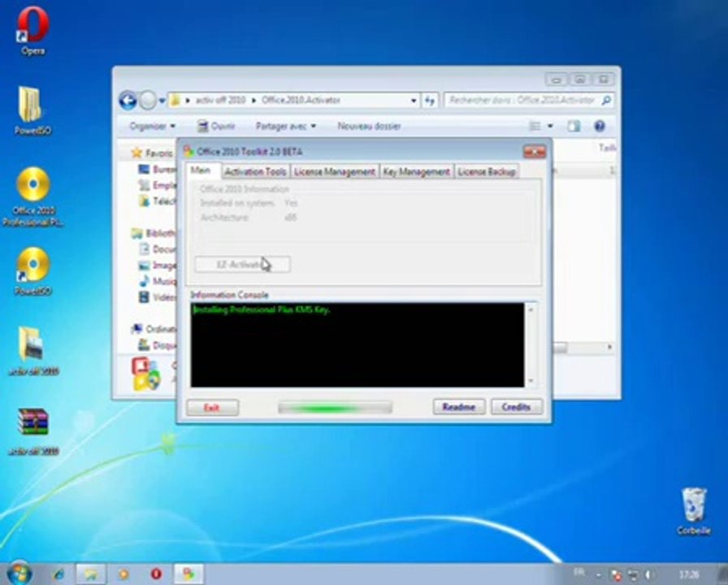Click the red-flagged Action Center tray icon
Image resolution: width=728 pixels, height=585 pixels.
coord(616,575)
